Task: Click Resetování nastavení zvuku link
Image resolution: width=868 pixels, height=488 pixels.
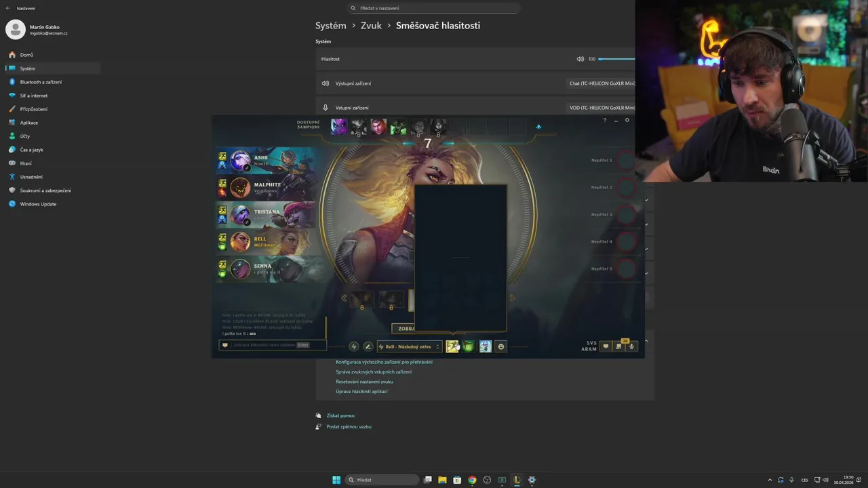Action: (x=364, y=382)
